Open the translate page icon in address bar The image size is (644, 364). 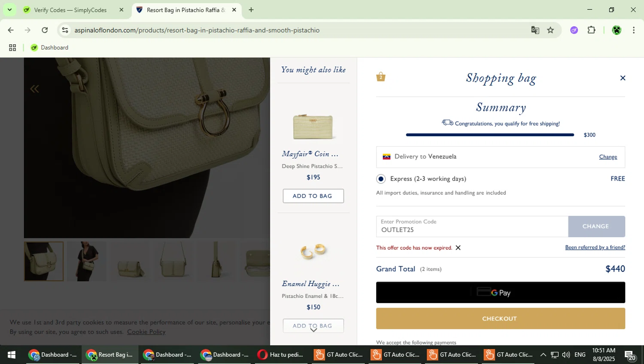point(535,30)
